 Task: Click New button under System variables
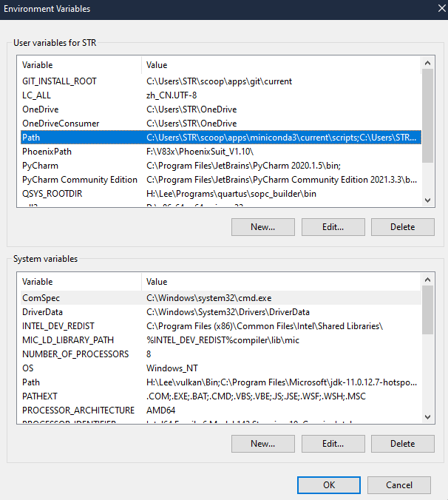pos(262,444)
